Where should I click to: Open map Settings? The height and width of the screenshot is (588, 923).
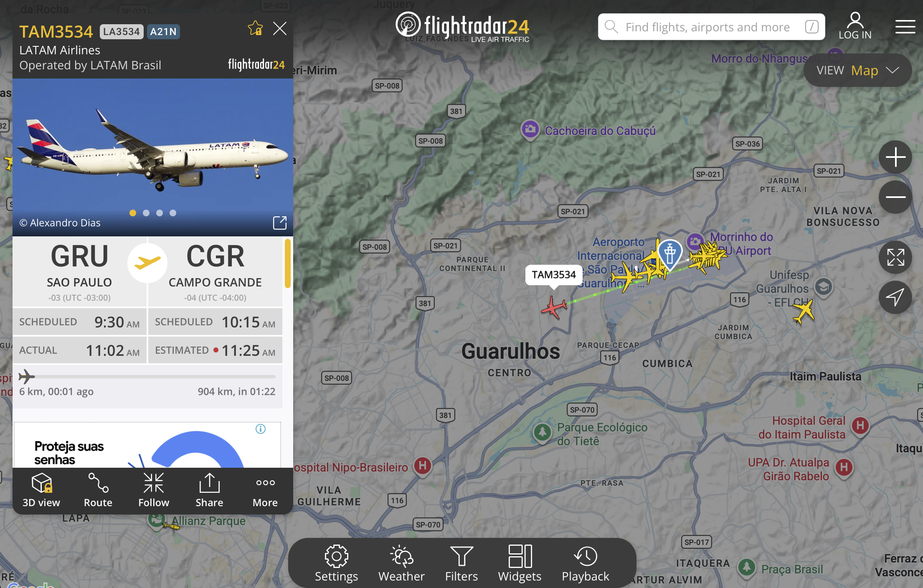[x=336, y=564]
